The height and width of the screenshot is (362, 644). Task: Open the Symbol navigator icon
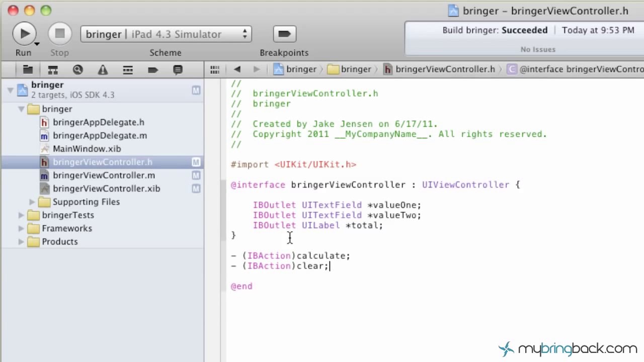coord(53,70)
